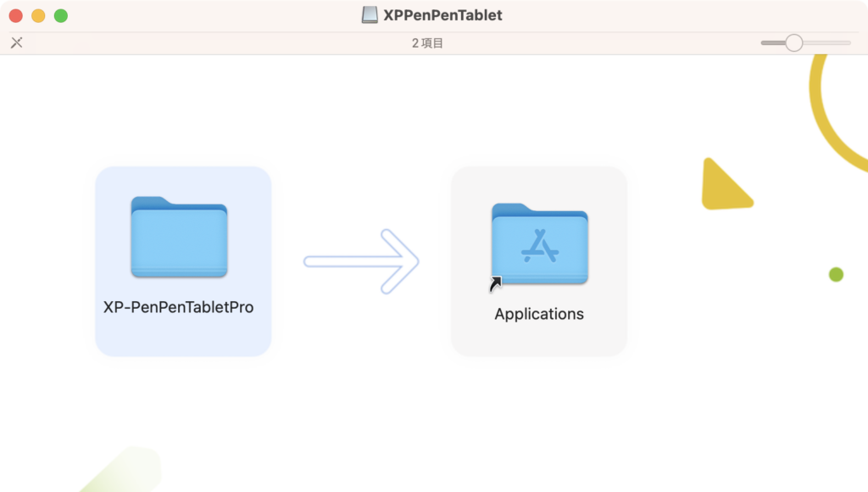Close the XPPenPenTablet window with the red button
The height and width of the screenshot is (492, 868).
tap(16, 15)
